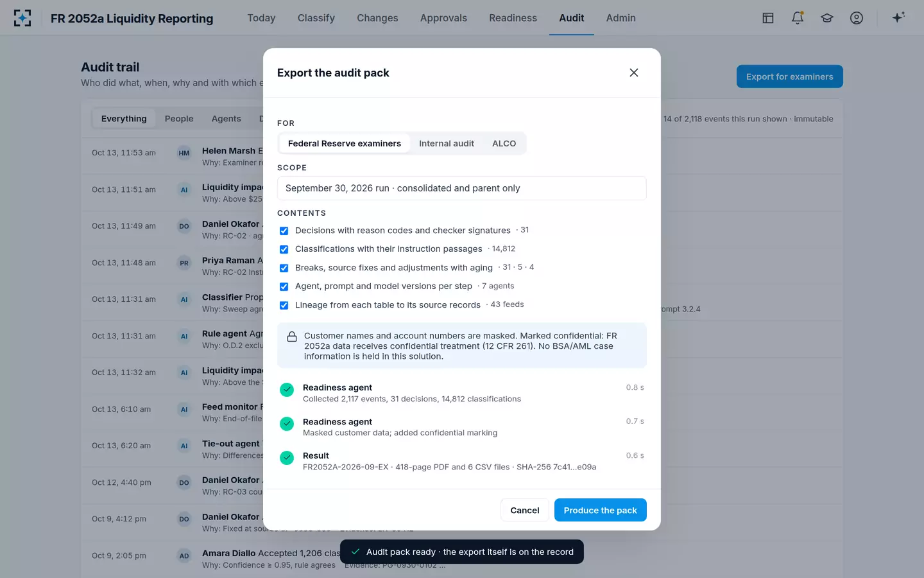Select ALCO audience
Image resolution: width=924 pixels, height=578 pixels.
(504, 143)
